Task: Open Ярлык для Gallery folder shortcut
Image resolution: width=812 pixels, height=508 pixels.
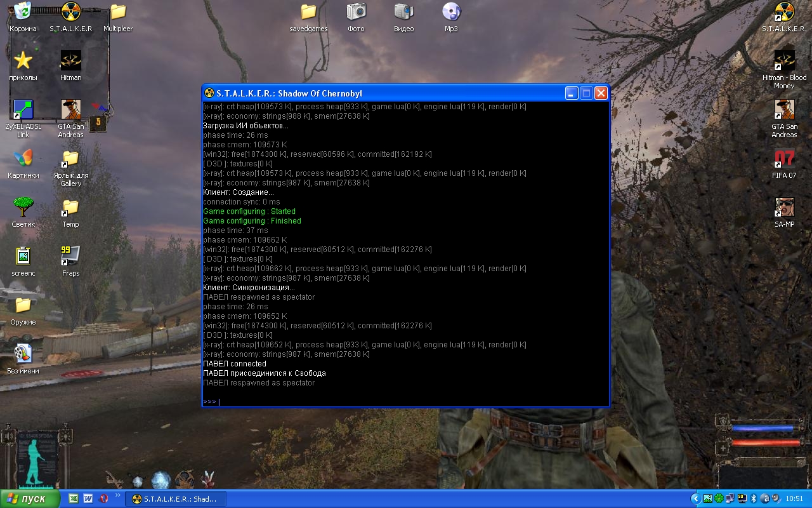Action: click(70, 168)
